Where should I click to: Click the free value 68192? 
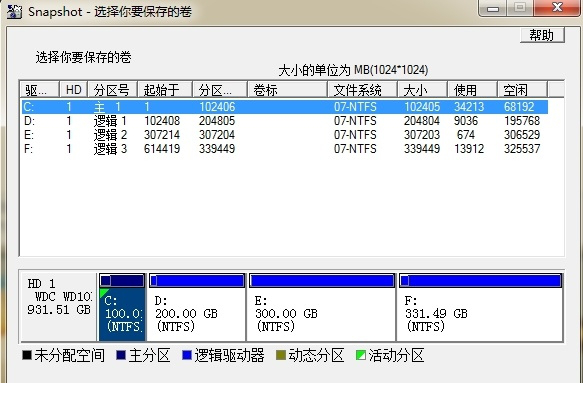tap(519, 107)
